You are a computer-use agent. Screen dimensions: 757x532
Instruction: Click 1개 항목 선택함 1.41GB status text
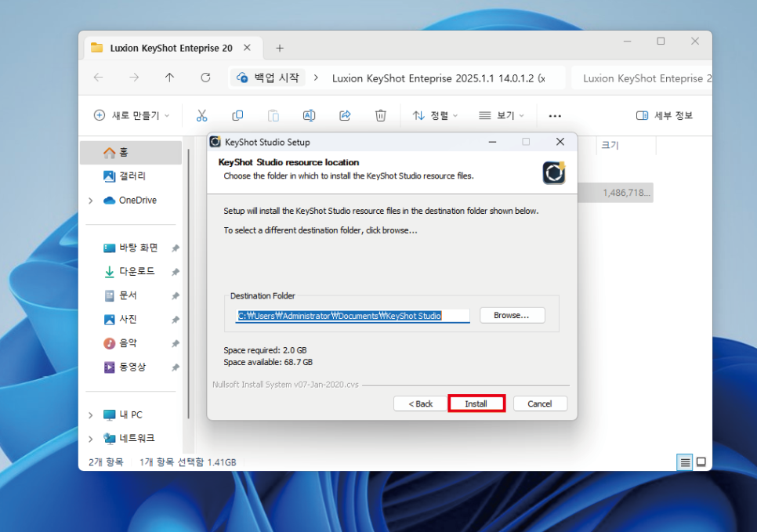(188, 462)
